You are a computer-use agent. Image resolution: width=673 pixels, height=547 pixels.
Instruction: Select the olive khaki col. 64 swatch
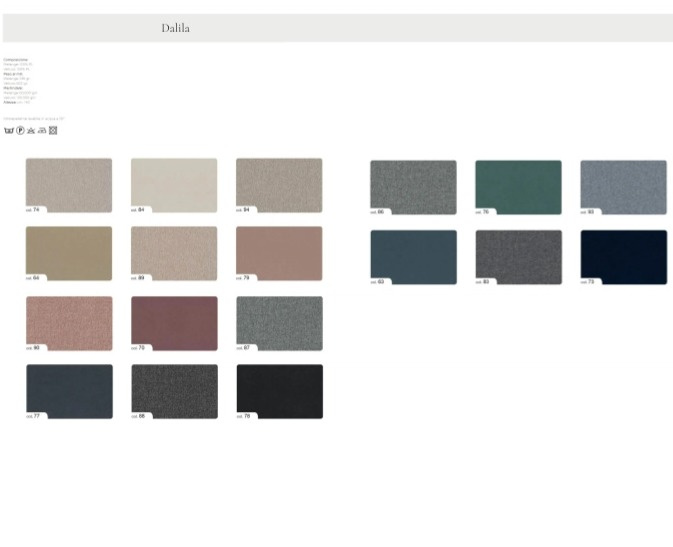[69, 252]
